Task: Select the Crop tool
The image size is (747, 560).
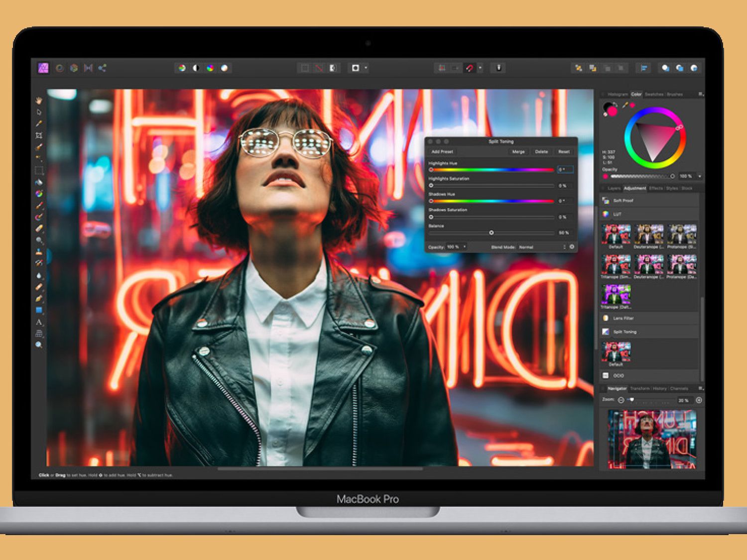Action: (x=39, y=135)
